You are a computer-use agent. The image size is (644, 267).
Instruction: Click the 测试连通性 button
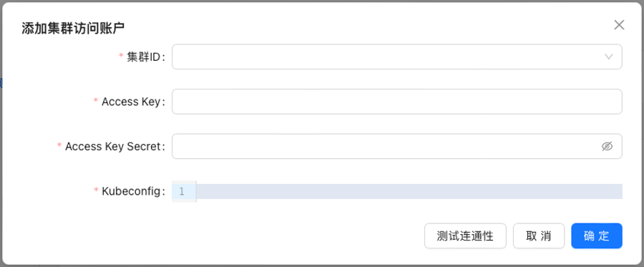465,236
